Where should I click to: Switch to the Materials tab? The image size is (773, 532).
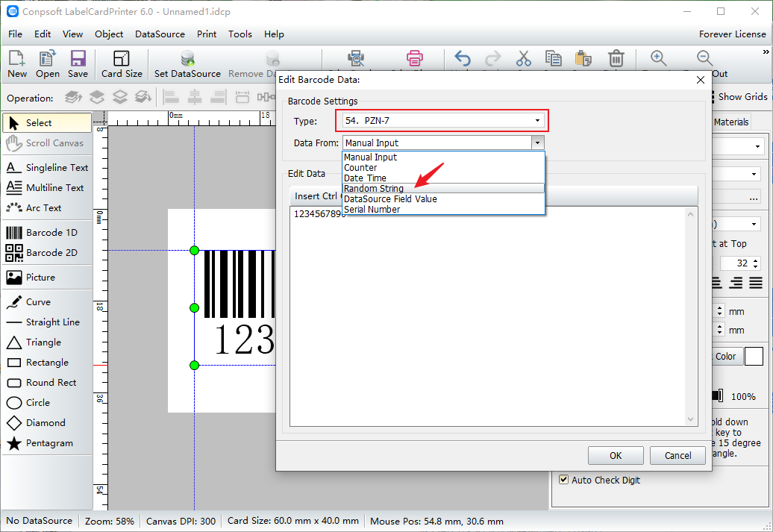tap(731, 122)
